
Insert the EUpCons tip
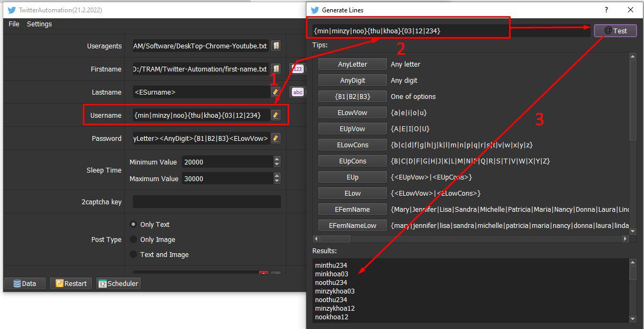tap(353, 161)
